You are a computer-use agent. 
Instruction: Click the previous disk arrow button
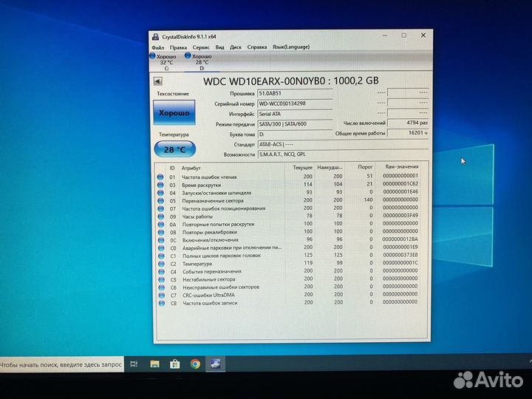(x=158, y=81)
